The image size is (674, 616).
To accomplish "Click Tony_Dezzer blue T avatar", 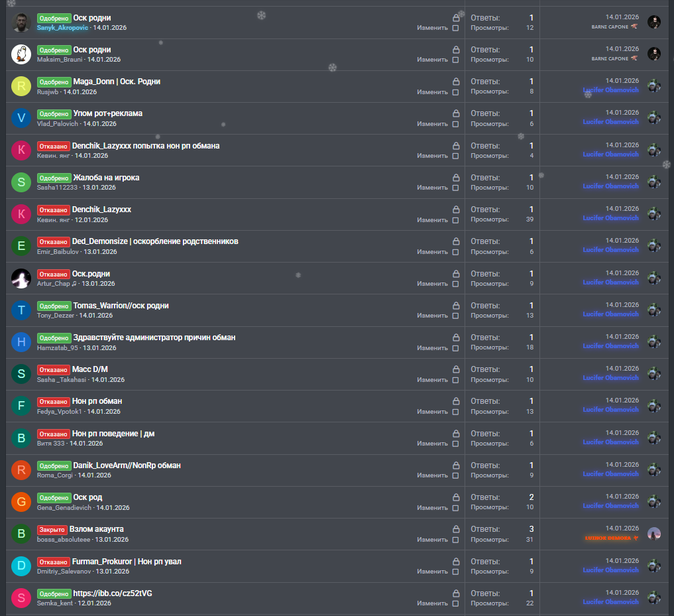I will (21, 310).
